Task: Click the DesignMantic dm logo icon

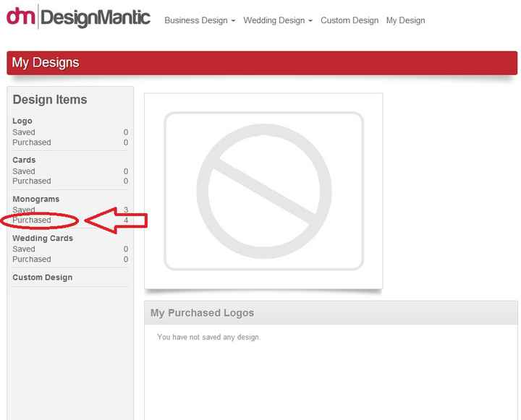Action: [x=20, y=17]
